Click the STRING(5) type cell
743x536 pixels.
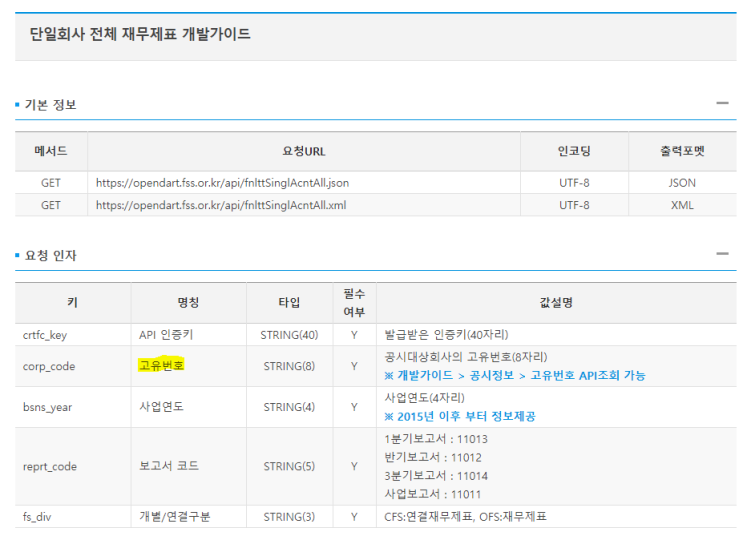click(289, 466)
